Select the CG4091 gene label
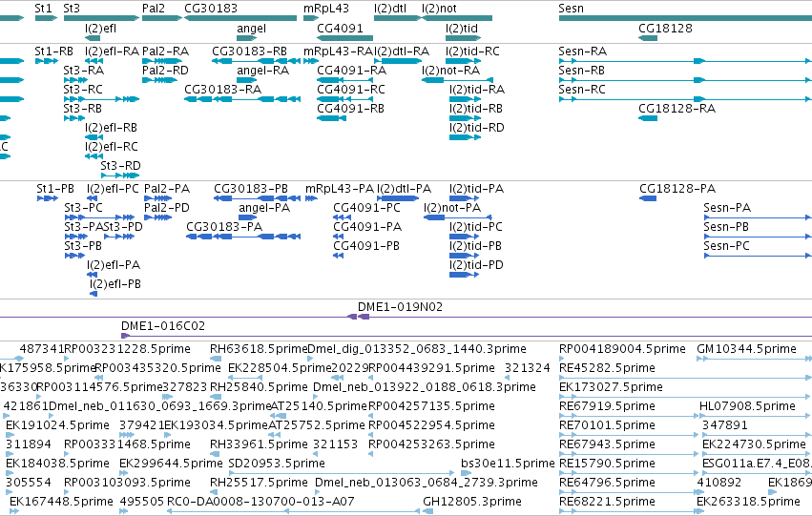 340,28
